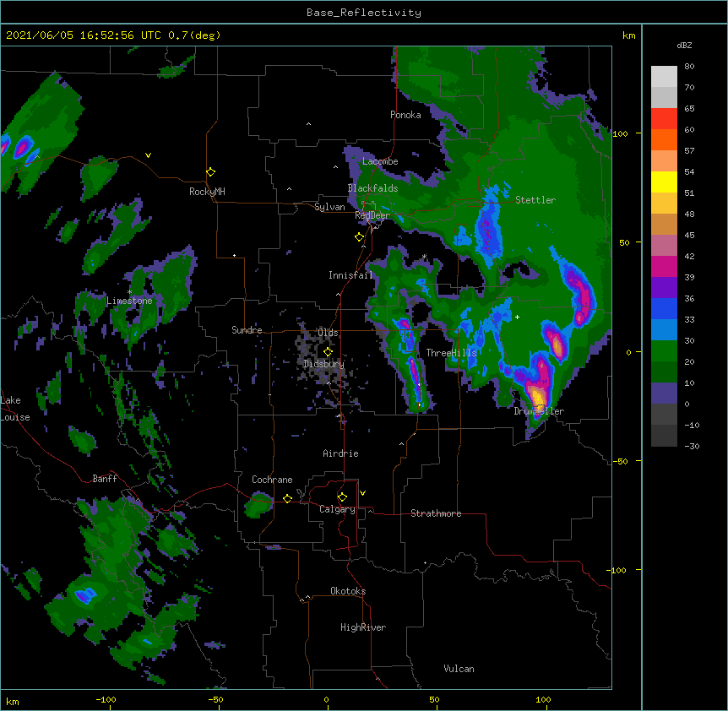This screenshot has height=711, width=728.
Task: Click the -100 tick on horizontal axis
Action: [106, 699]
